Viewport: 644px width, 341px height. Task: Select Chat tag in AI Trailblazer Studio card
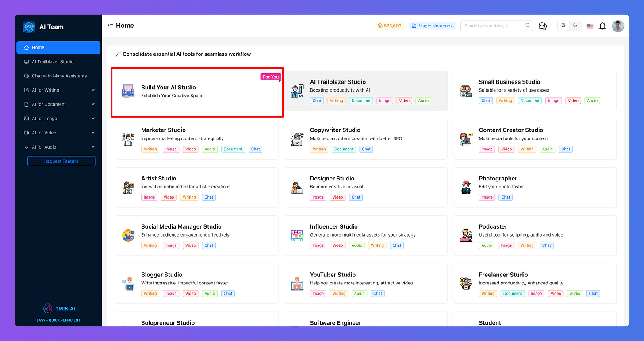pyautogui.click(x=317, y=101)
